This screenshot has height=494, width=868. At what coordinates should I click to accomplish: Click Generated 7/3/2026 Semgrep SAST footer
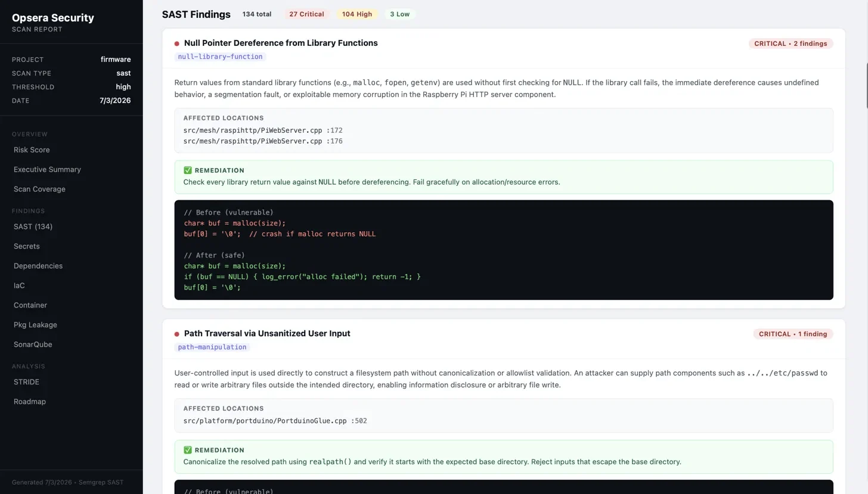67,482
